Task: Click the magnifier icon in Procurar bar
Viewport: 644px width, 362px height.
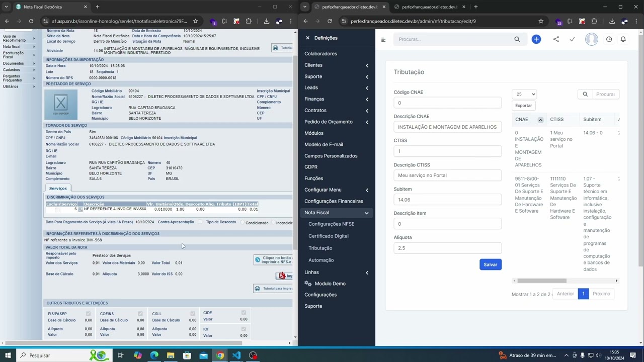Action: (517, 39)
